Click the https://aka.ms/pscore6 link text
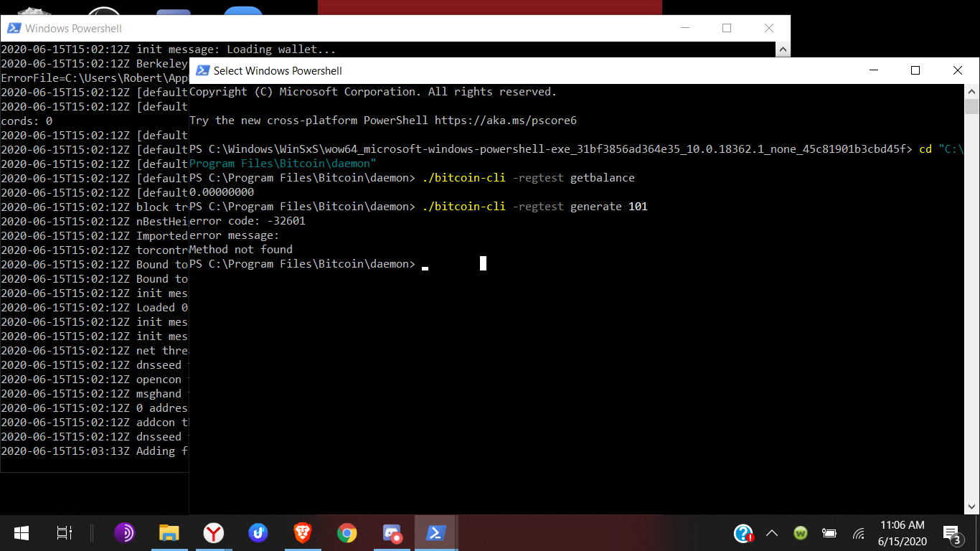Image resolution: width=980 pixels, height=551 pixels. point(506,121)
